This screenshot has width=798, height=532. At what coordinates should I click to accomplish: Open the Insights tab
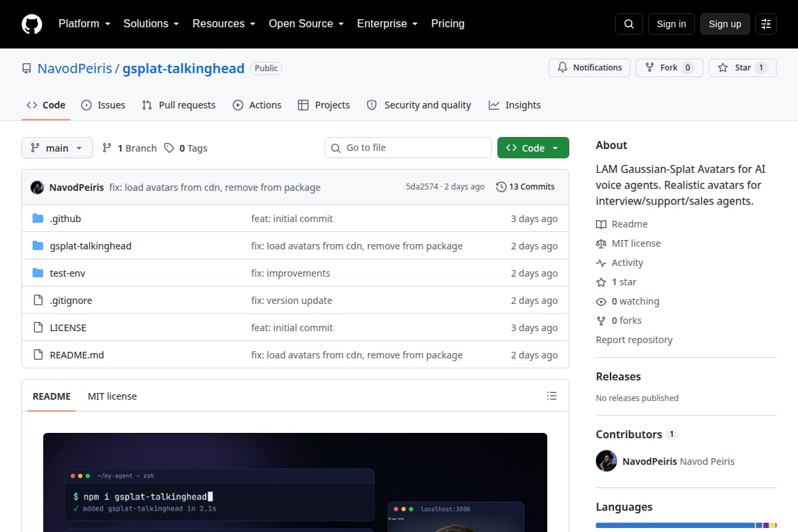coord(515,105)
